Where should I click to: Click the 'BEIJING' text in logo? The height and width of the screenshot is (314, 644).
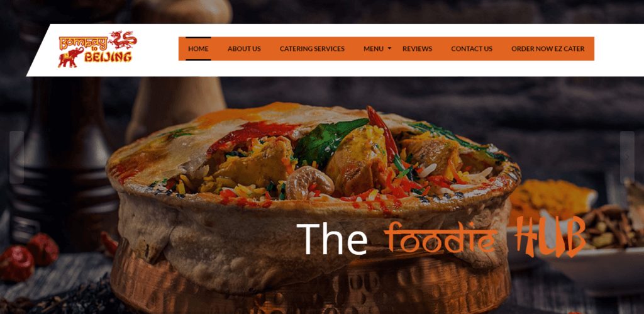pos(108,57)
